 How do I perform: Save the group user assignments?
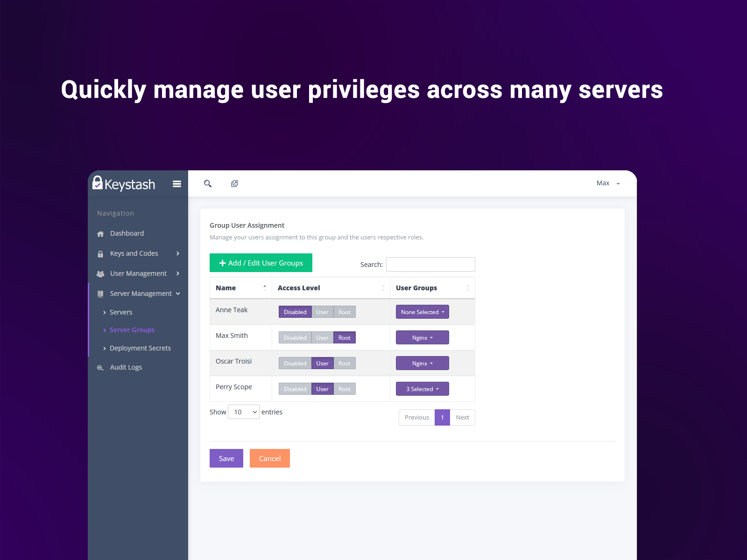click(226, 458)
